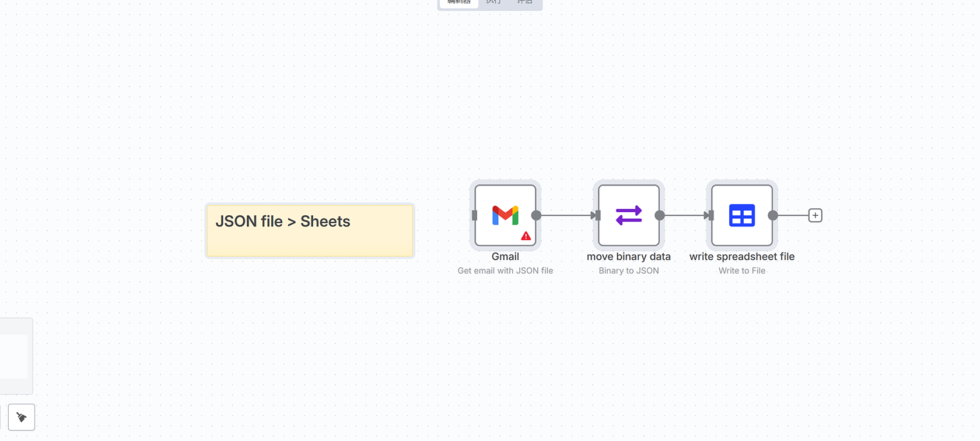Select the Gmail node icon
980x441 pixels.
(505, 215)
